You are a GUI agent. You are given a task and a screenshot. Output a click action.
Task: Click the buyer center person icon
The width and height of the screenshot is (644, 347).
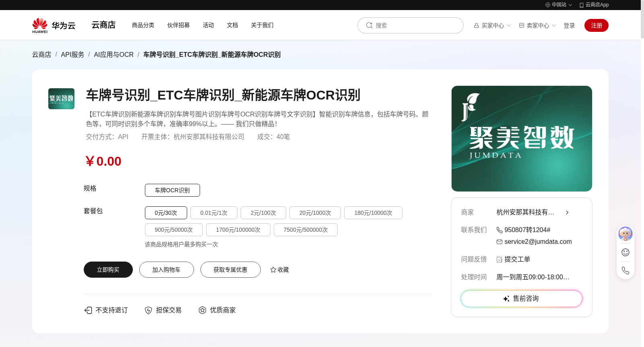(477, 25)
